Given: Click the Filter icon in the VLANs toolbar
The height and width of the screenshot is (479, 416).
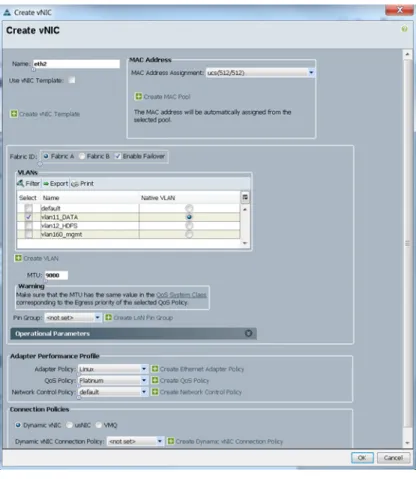Looking at the screenshot, I should pyautogui.click(x=21, y=183).
